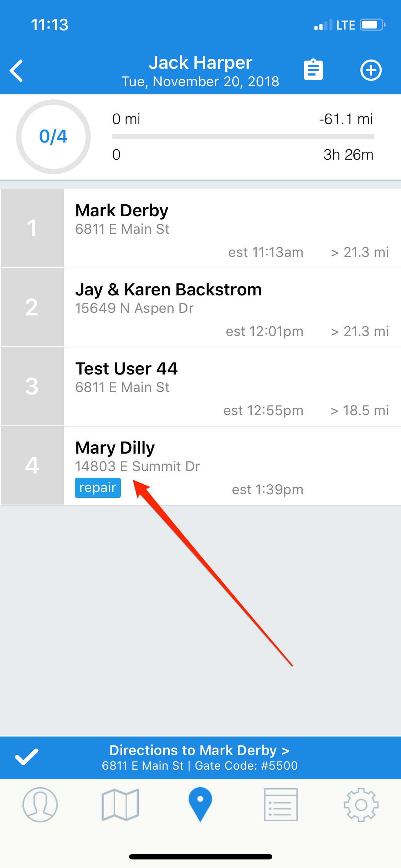This screenshot has width=401, height=868.
Task: Open Jay & Karen Backstrom stop
Action: [200, 308]
